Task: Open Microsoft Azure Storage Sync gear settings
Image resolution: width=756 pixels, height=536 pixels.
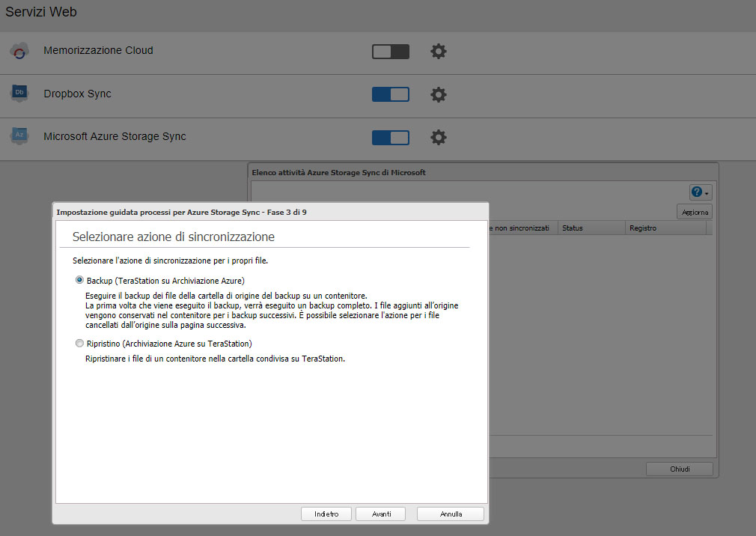Action: point(439,138)
